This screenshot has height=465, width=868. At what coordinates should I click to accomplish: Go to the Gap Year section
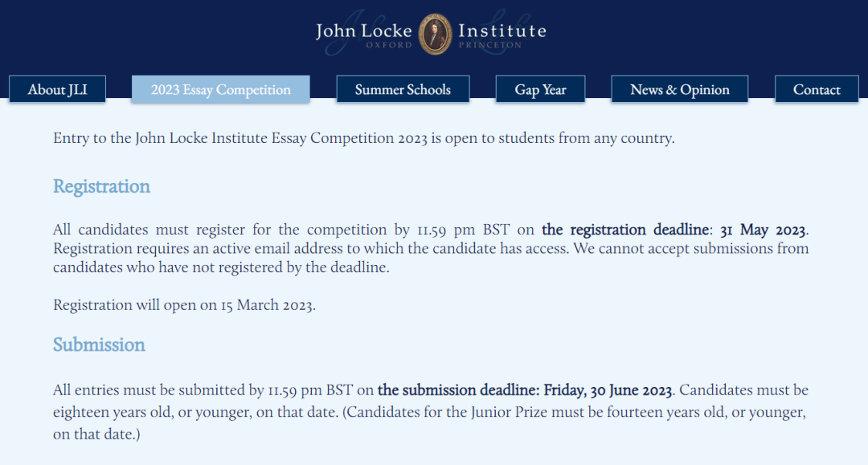coord(540,90)
